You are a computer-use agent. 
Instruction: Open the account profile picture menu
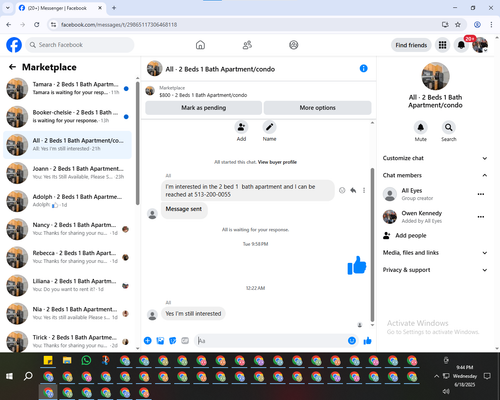point(480,45)
